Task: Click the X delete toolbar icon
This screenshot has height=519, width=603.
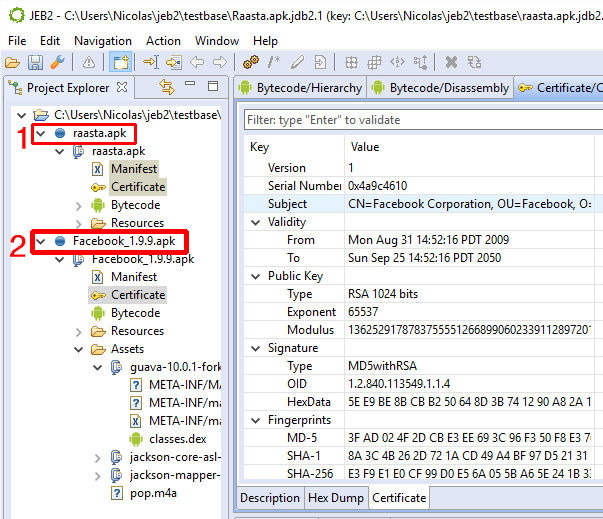Action: tap(451, 62)
